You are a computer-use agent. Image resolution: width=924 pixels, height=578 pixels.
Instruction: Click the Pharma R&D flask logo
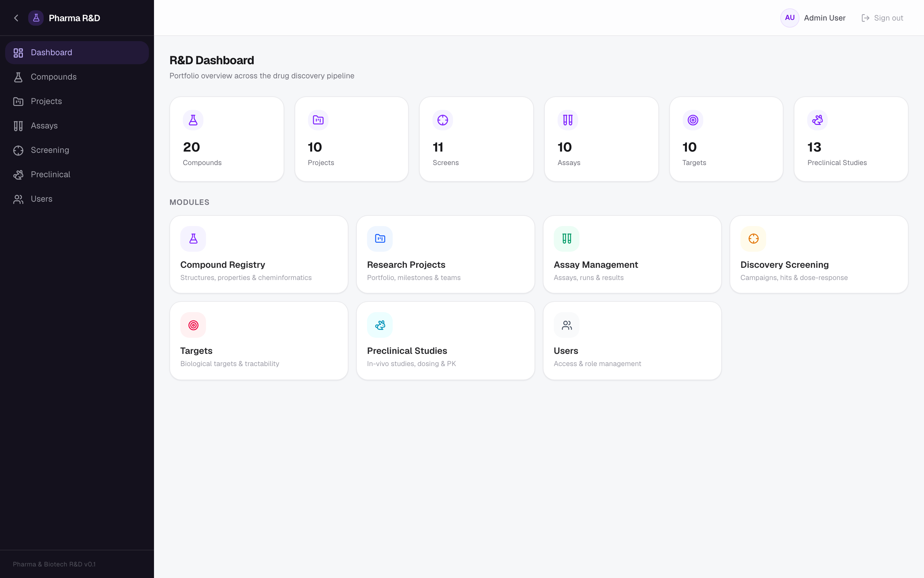36,18
